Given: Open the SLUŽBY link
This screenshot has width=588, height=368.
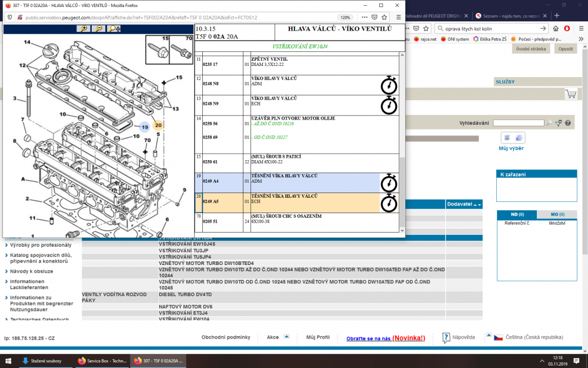Looking at the screenshot, I should click(x=505, y=82).
